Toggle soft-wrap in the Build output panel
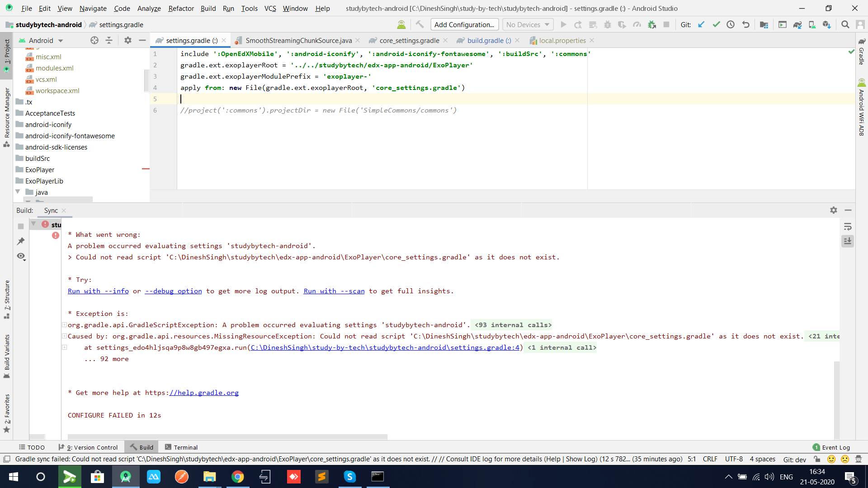Viewport: 868px width, 488px height. (x=848, y=226)
